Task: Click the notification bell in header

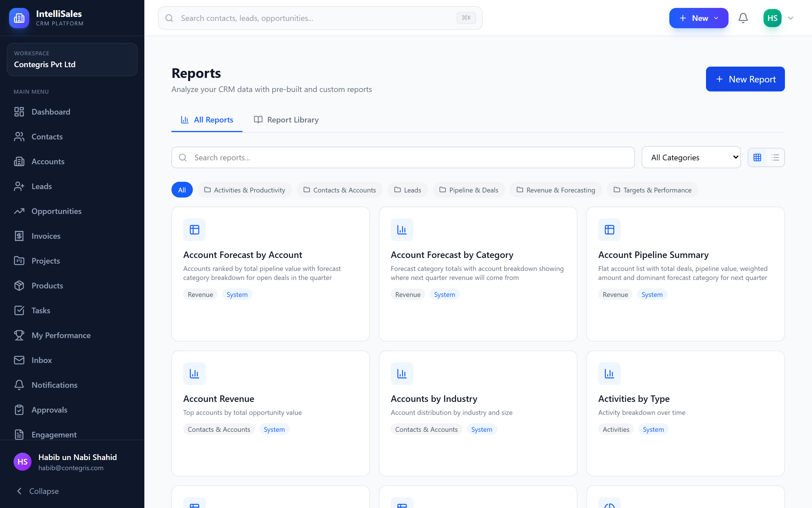Action: (x=743, y=18)
